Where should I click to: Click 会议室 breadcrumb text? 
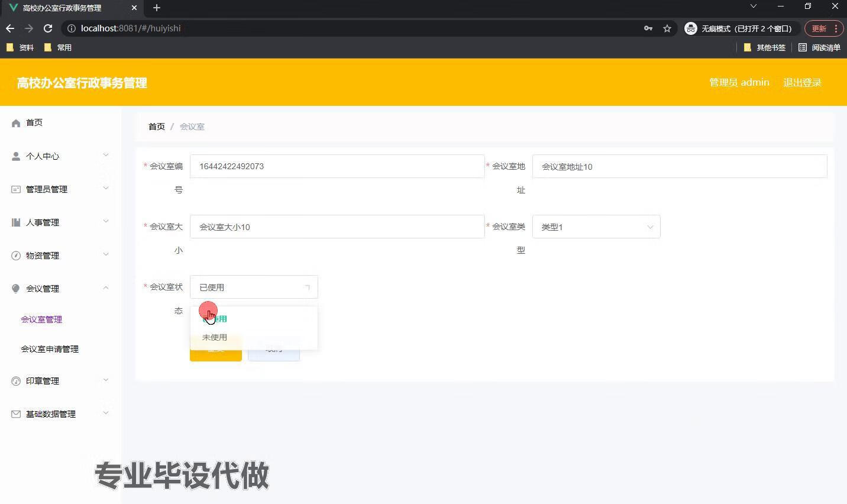click(192, 127)
